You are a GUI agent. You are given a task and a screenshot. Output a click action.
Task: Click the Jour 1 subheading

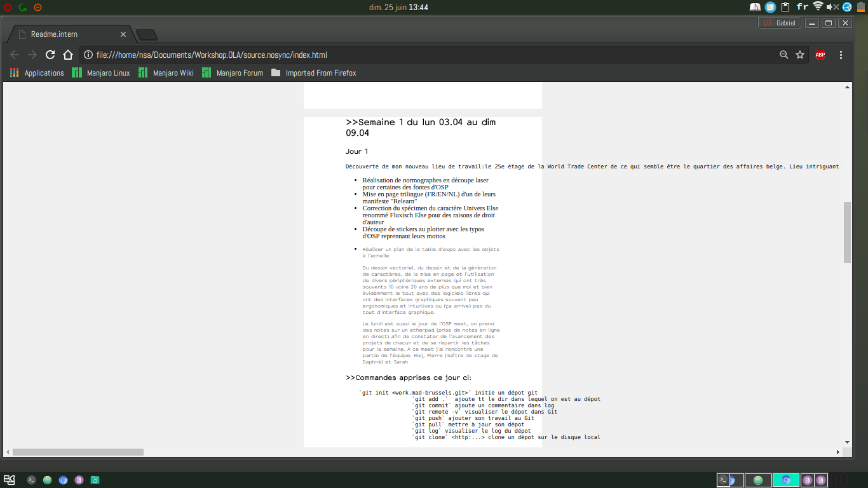pos(356,151)
